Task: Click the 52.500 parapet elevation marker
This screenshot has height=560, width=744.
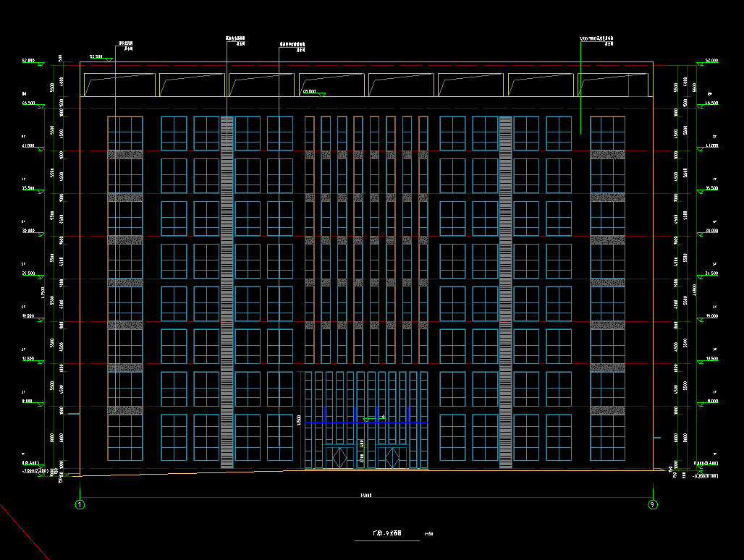Action: [98, 56]
